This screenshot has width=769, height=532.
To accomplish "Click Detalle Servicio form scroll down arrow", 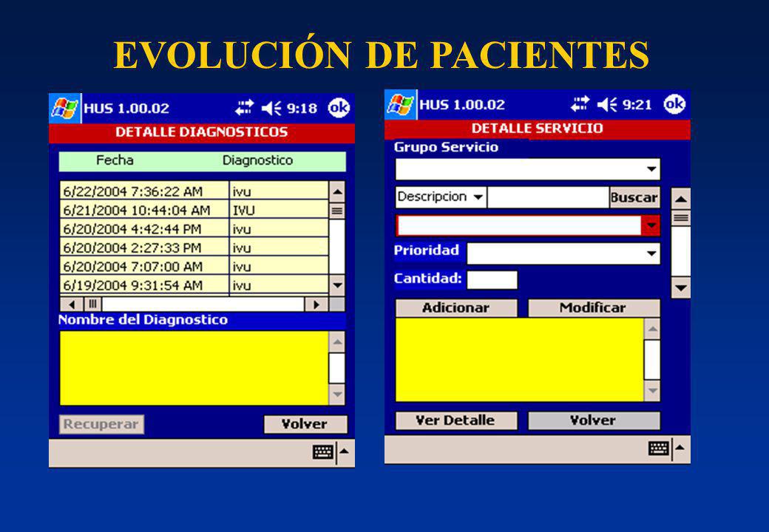I will (x=681, y=287).
